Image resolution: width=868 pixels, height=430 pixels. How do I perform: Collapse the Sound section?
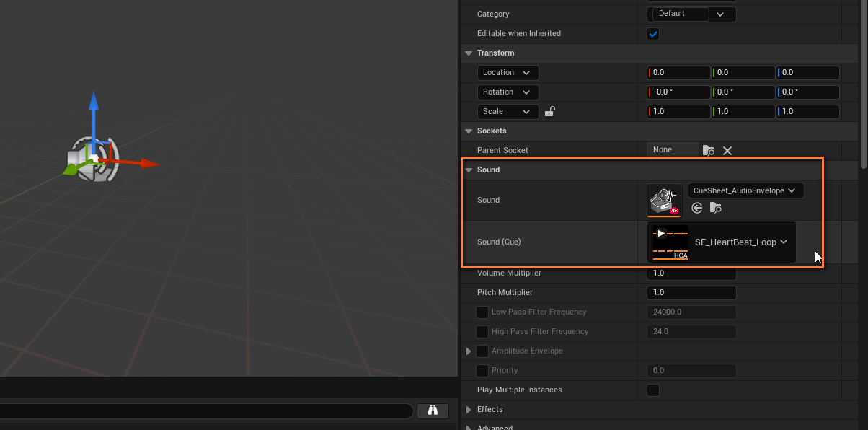tap(469, 170)
